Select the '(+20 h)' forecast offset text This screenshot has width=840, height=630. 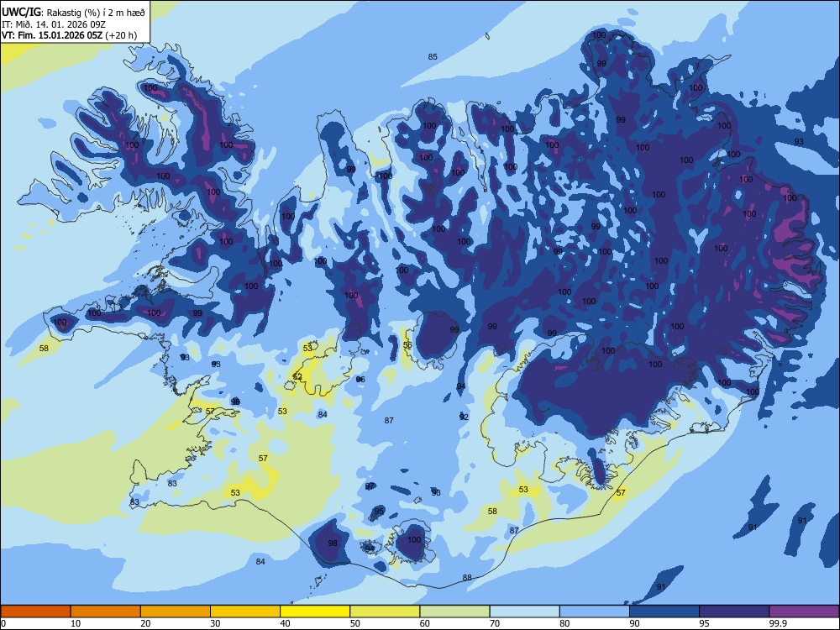(x=121, y=36)
